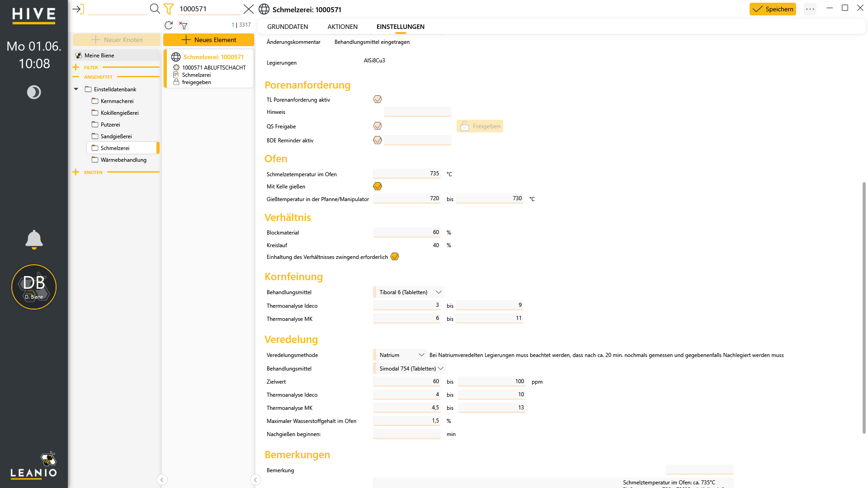Toggle QS Freigabe checkbox
The image size is (868, 488).
click(377, 126)
